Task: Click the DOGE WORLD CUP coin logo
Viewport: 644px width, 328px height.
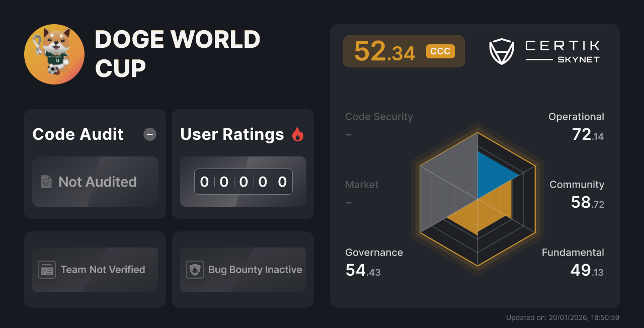Action: click(x=54, y=54)
